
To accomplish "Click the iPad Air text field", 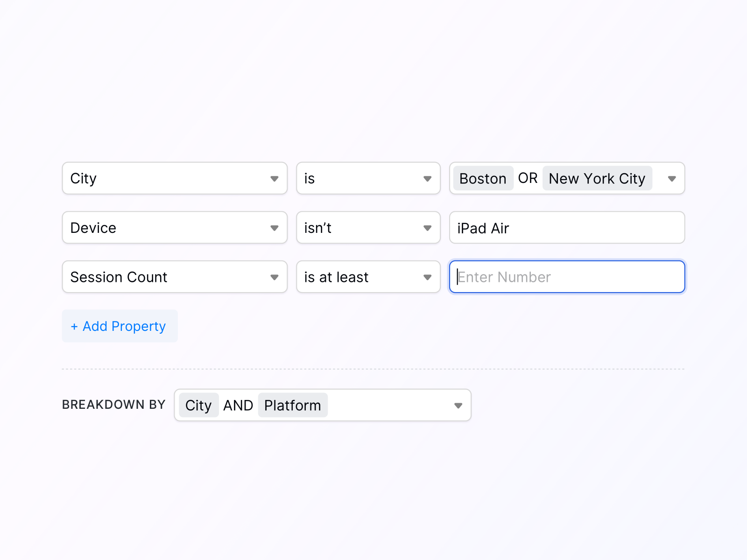I will [567, 228].
